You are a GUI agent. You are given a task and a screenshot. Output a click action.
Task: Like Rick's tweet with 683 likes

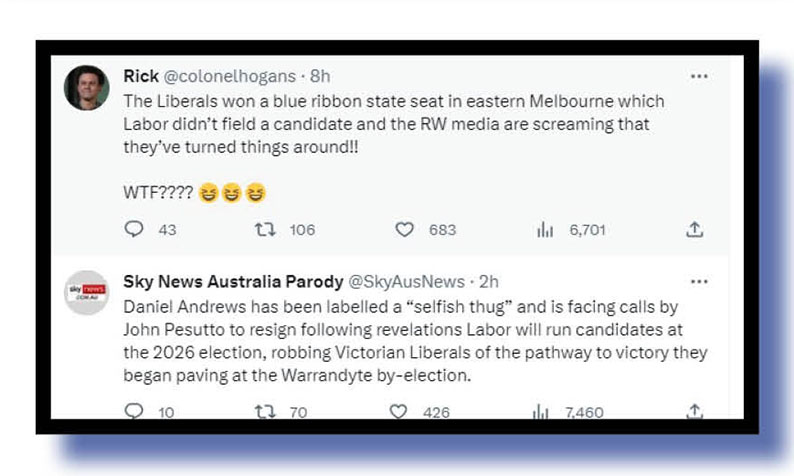pyautogui.click(x=404, y=230)
